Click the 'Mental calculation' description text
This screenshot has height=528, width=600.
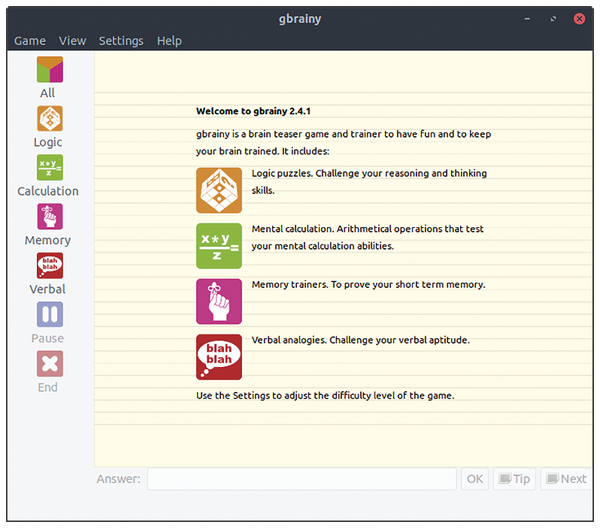click(367, 237)
